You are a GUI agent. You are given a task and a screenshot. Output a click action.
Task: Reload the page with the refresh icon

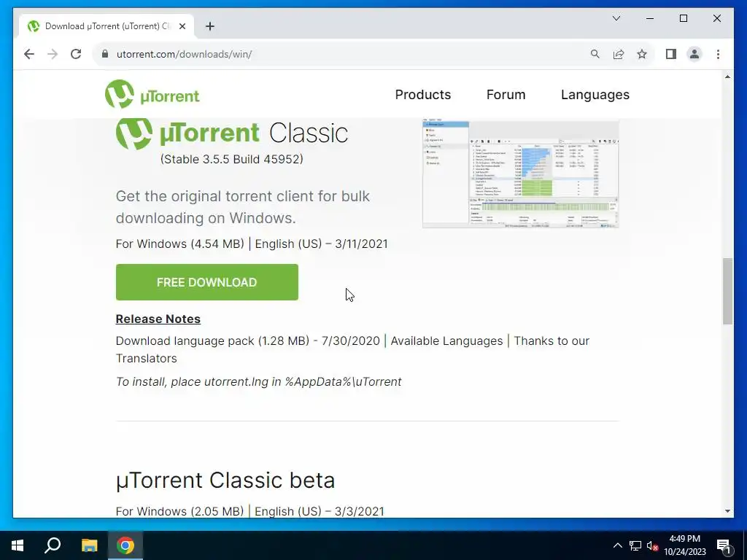(76, 54)
